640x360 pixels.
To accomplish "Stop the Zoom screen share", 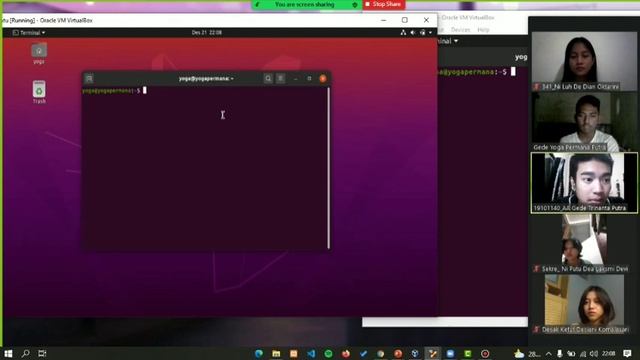I will click(384, 4).
